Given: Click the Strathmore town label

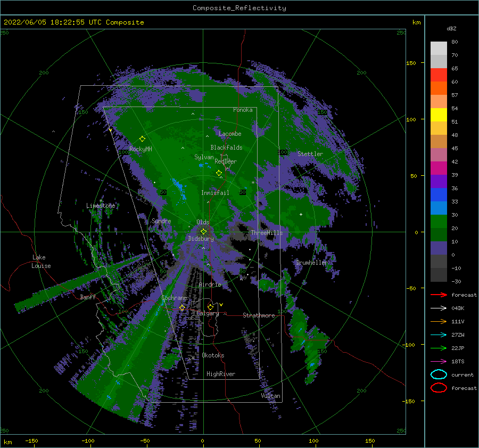Looking at the screenshot, I should tap(259, 315).
